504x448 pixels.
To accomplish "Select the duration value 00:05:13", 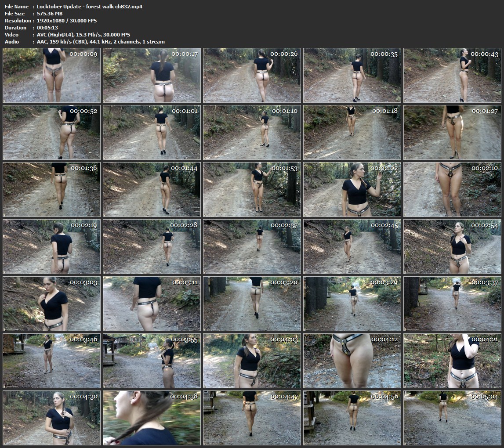I will pos(47,28).
